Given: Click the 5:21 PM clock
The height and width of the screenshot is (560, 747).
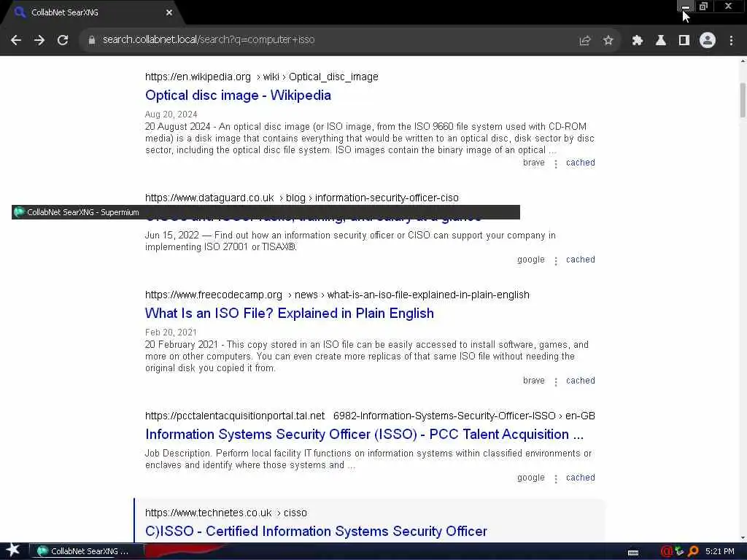Looking at the screenshot, I should (x=720, y=551).
